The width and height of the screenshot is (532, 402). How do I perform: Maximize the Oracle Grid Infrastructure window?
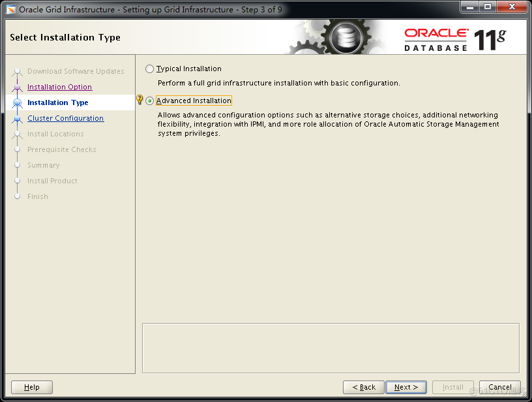coord(488,7)
